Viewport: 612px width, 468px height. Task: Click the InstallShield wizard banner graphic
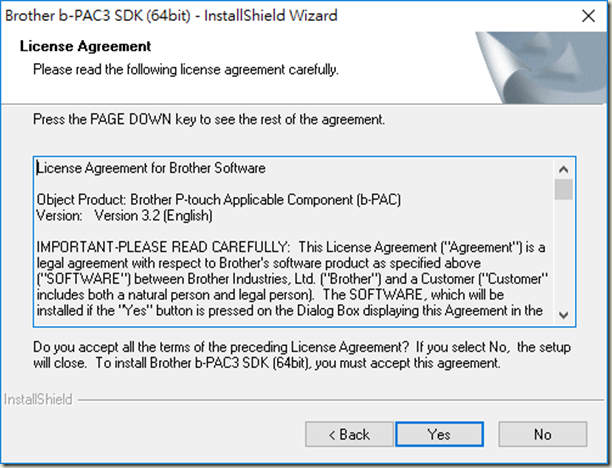click(x=541, y=68)
